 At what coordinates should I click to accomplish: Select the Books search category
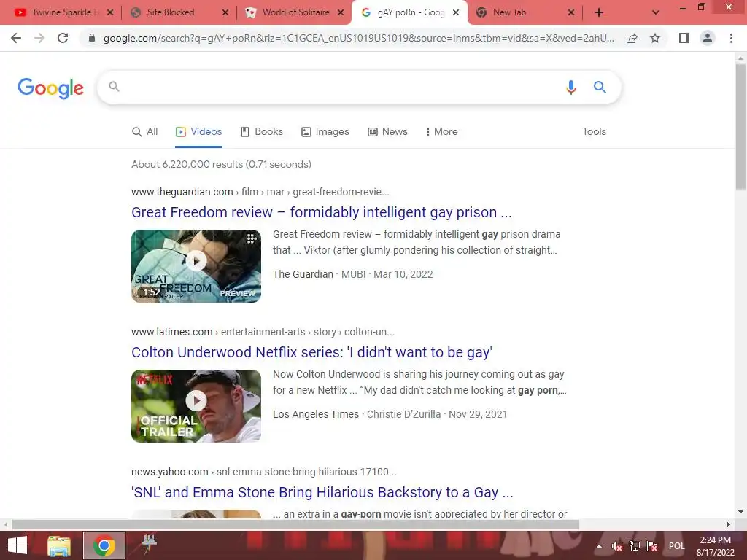(x=262, y=132)
